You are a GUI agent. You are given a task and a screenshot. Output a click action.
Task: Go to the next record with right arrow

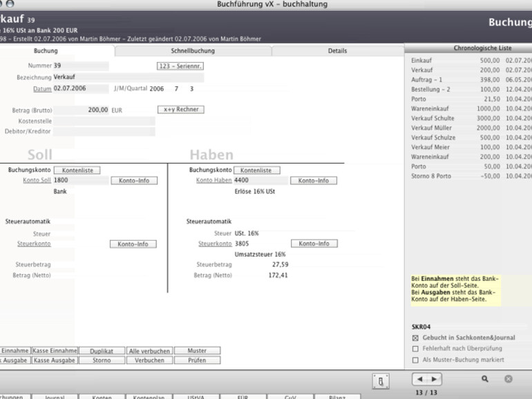pos(435,379)
